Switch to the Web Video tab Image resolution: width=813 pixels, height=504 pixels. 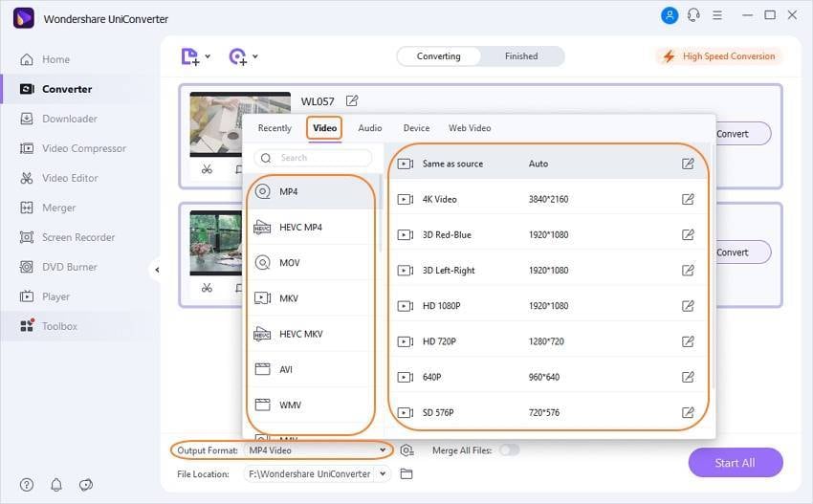coord(470,128)
